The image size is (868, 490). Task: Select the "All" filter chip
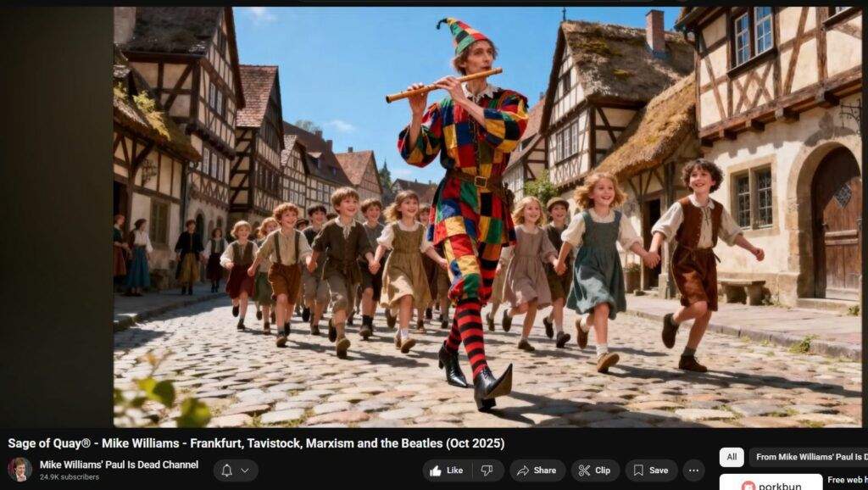click(x=732, y=457)
